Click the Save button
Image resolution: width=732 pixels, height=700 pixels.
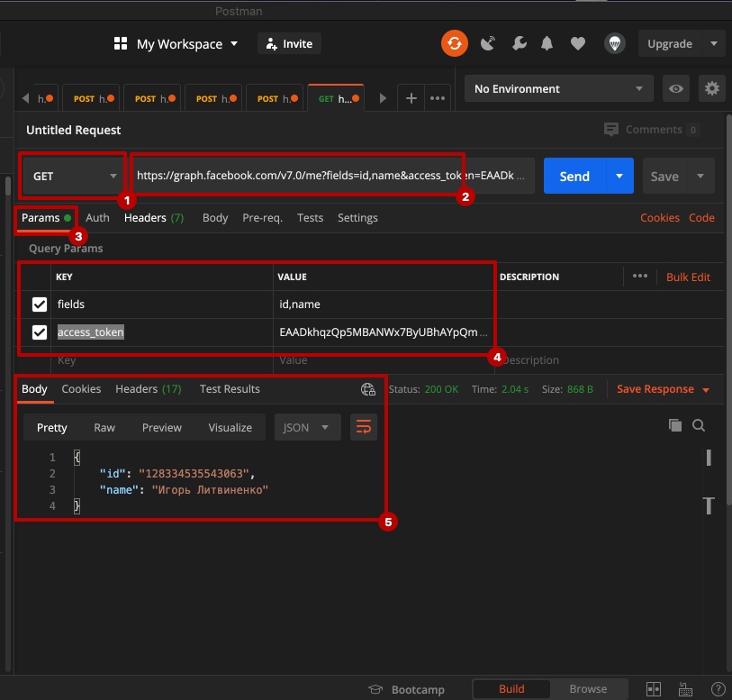tap(664, 176)
